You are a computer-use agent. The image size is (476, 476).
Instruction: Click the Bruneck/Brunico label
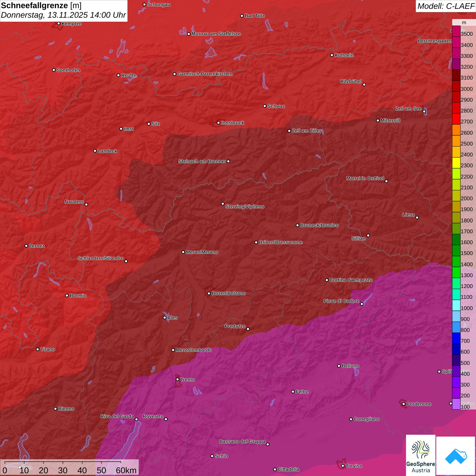pyautogui.click(x=319, y=225)
